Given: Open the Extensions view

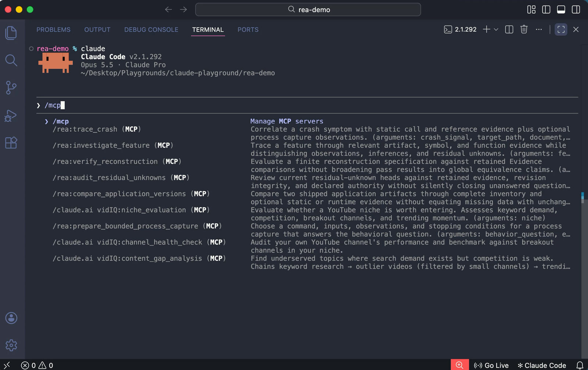Looking at the screenshot, I should click(x=11, y=142).
